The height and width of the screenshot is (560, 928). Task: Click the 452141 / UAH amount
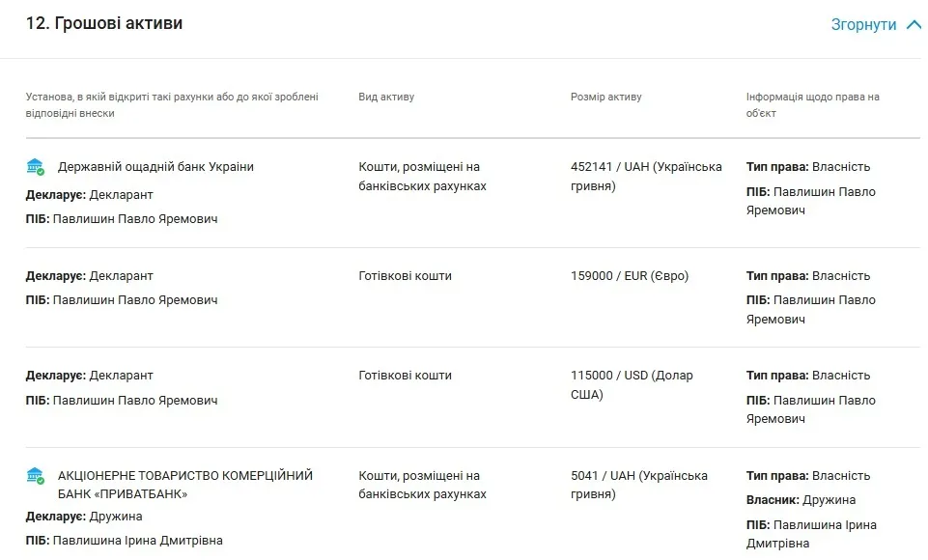pyautogui.click(x=646, y=177)
